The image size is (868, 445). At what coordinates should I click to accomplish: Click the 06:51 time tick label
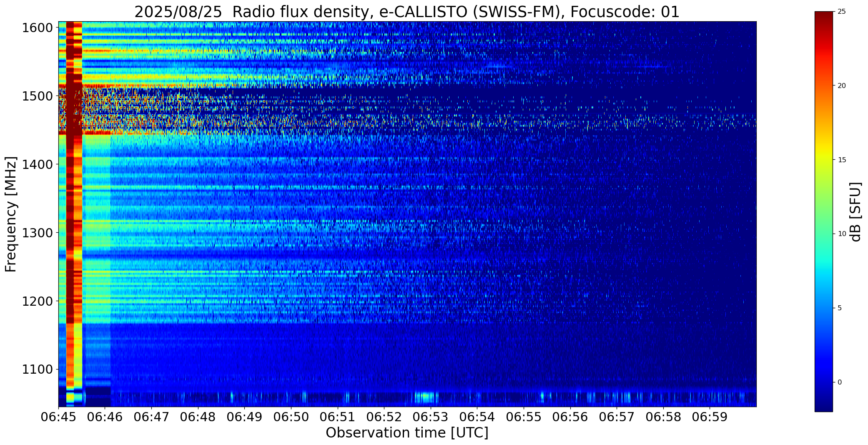[x=338, y=417]
